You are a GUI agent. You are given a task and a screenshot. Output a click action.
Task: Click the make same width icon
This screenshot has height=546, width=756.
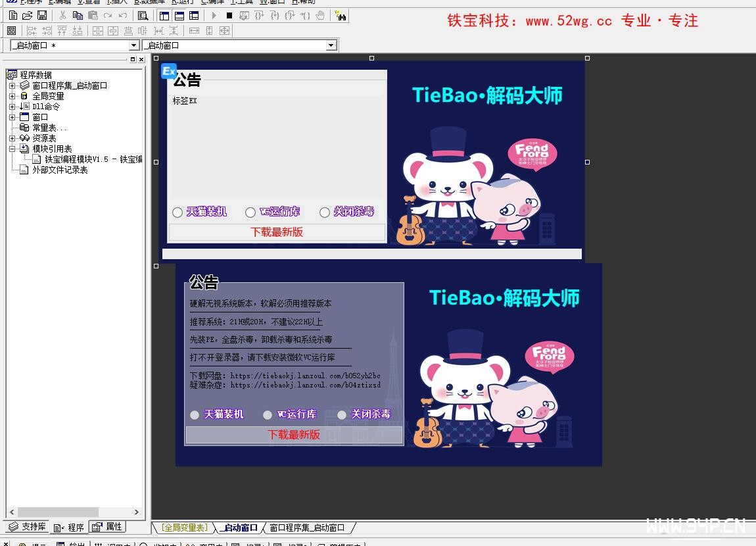[x=195, y=31]
